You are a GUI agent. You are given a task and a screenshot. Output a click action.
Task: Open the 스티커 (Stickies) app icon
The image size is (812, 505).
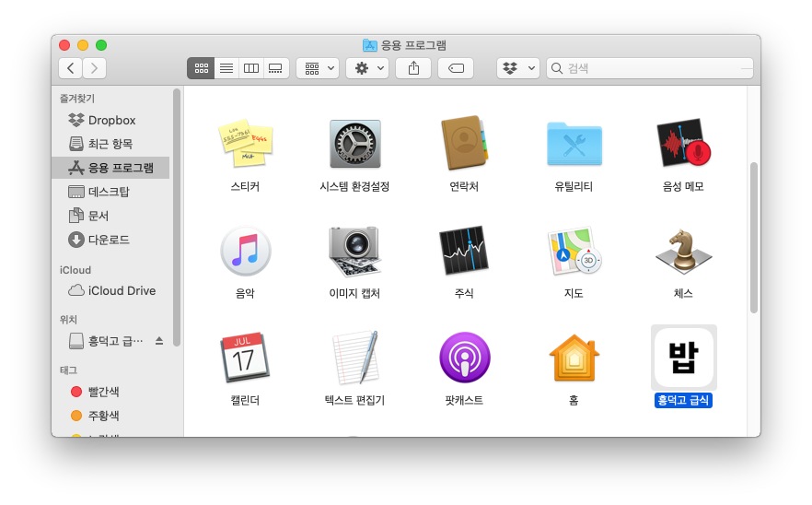point(246,143)
